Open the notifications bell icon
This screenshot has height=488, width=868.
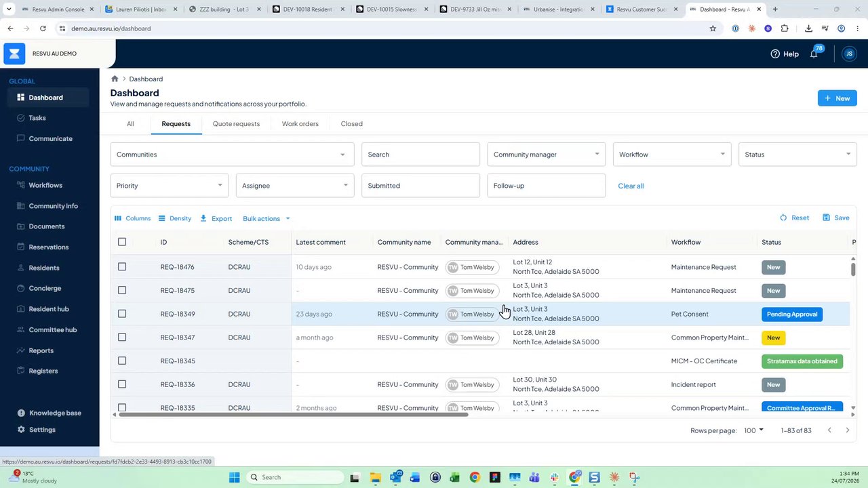pos(814,54)
